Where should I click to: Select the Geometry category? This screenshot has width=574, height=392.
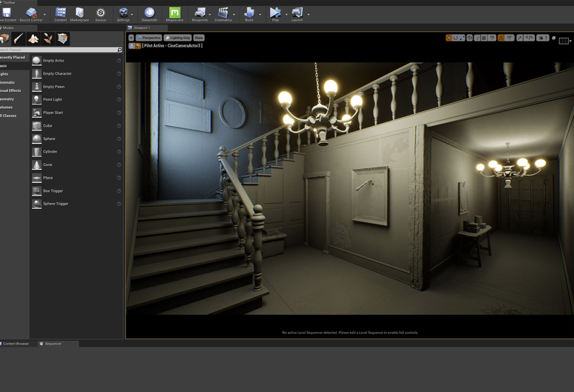coord(7,99)
